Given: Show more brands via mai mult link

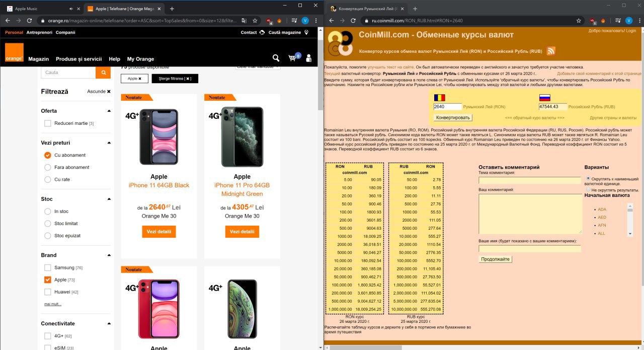Looking at the screenshot, I should [53, 304].
